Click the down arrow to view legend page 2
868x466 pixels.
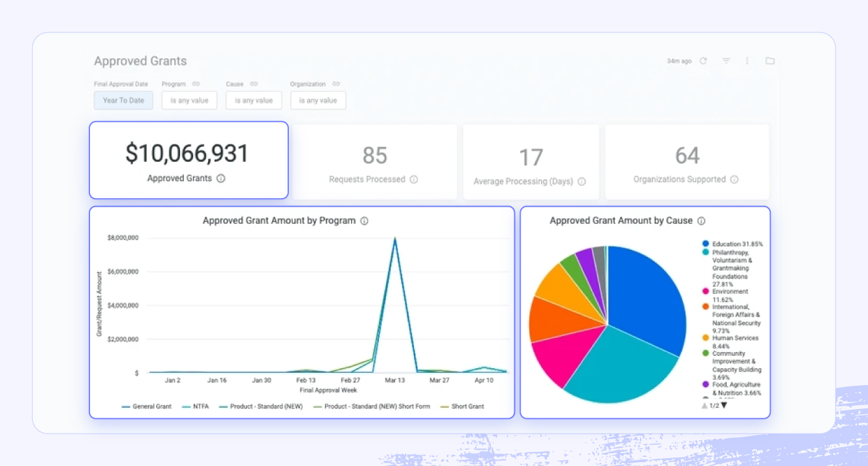coord(724,405)
